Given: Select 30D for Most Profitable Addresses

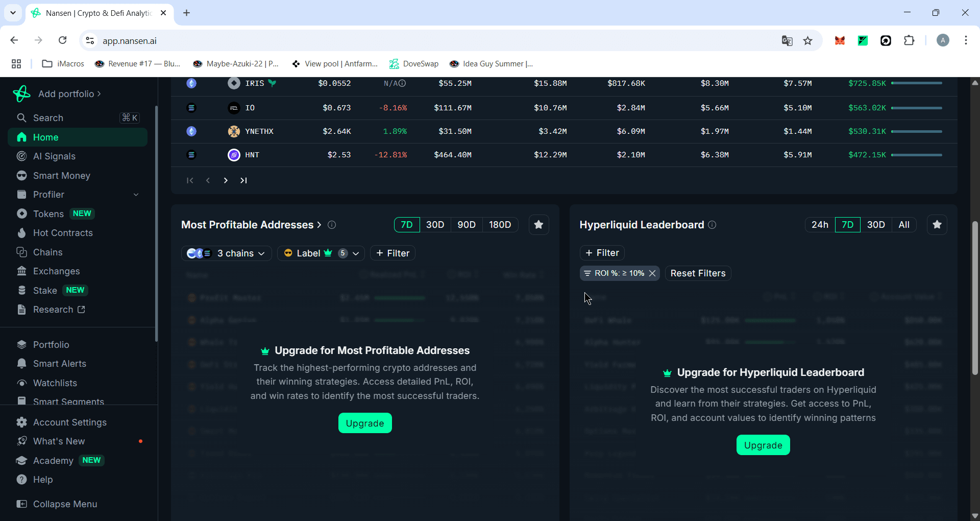Looking at the screenshot, I should pos(435,225).
